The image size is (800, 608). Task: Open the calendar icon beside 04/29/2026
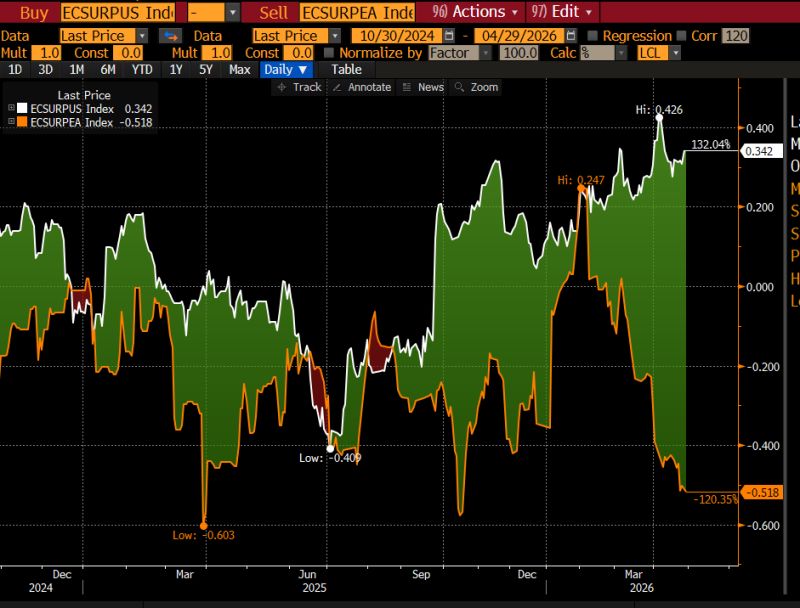click(x=569, y=34)
